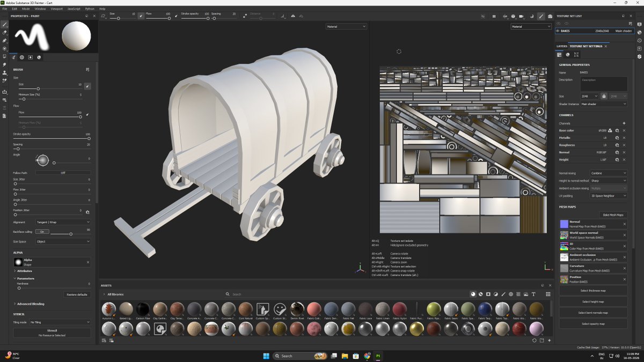The width and height of the screenshot is (644, 362).
Task: Select the Material picker tool
Action: (4, 80)
